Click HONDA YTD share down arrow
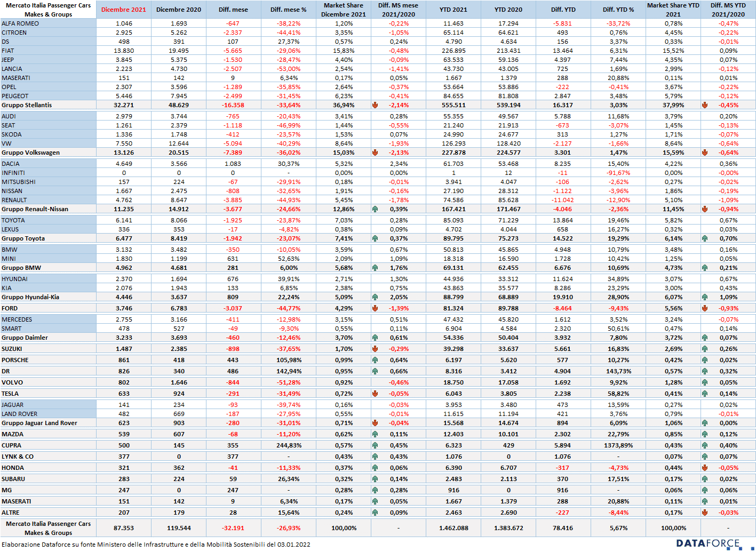The height and width of the screenshot is (552, 756). tap(705, 468)
